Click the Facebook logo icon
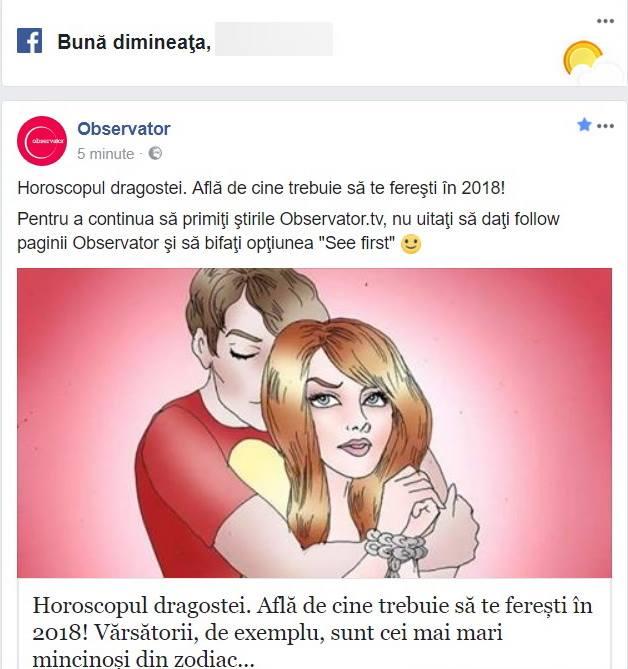628x669 pixels. click(x=29, y=41)
